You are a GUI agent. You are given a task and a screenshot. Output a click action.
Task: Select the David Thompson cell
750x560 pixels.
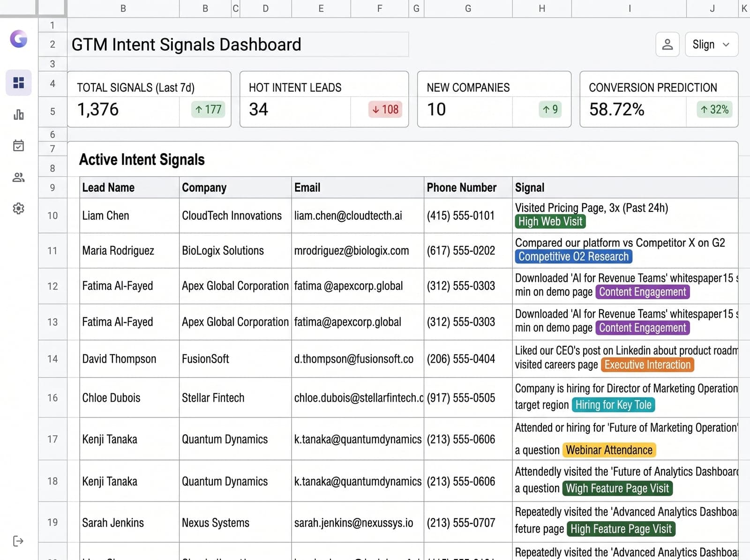[129, 359]
